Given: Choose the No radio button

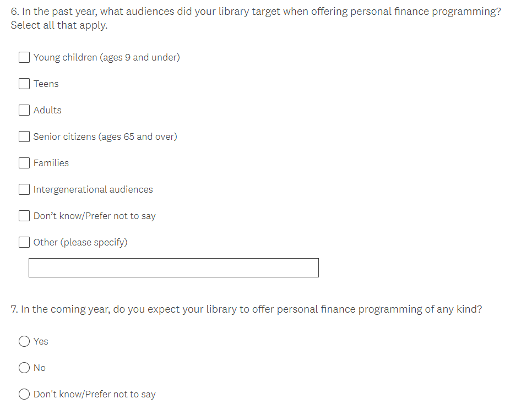Looking at the screenshot, I should pyautogui.click(x=24, y=368).
